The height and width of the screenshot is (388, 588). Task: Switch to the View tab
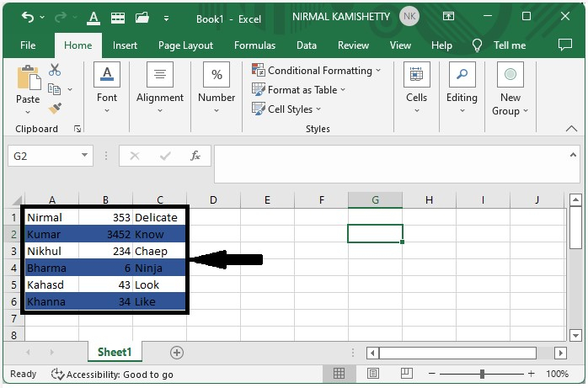(x=400, y=45)
